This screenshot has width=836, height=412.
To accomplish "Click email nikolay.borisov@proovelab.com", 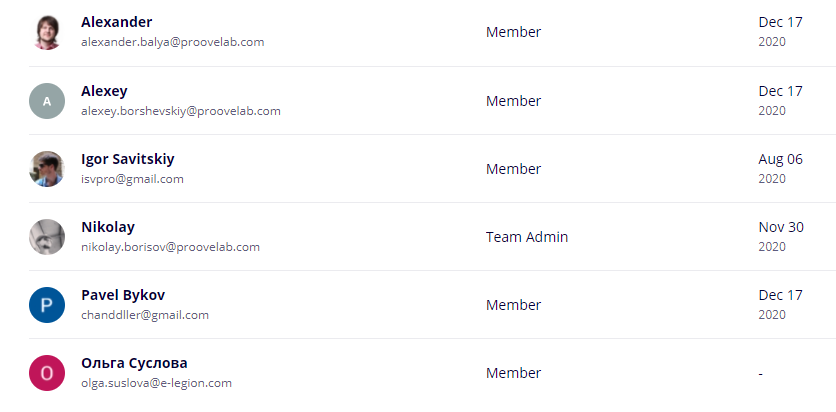I will [x=170, y=246].
